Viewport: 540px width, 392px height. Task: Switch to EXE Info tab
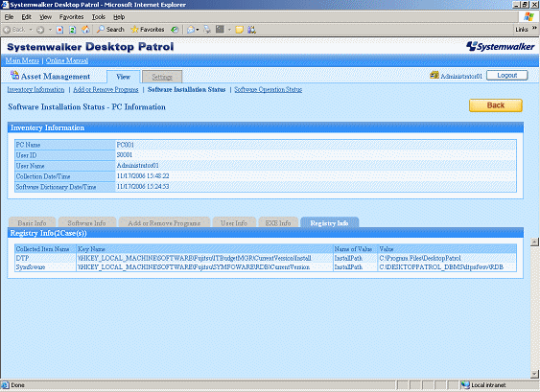click(278, 222)
